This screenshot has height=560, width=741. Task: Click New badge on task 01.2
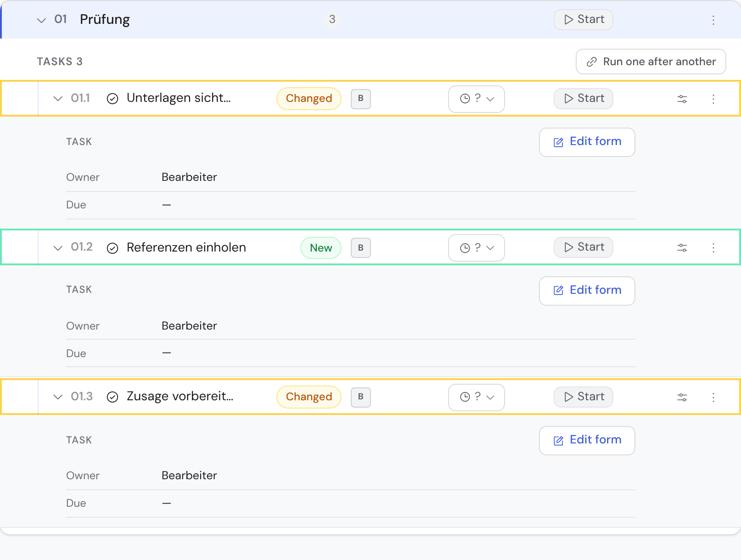(x=321, y=248)
